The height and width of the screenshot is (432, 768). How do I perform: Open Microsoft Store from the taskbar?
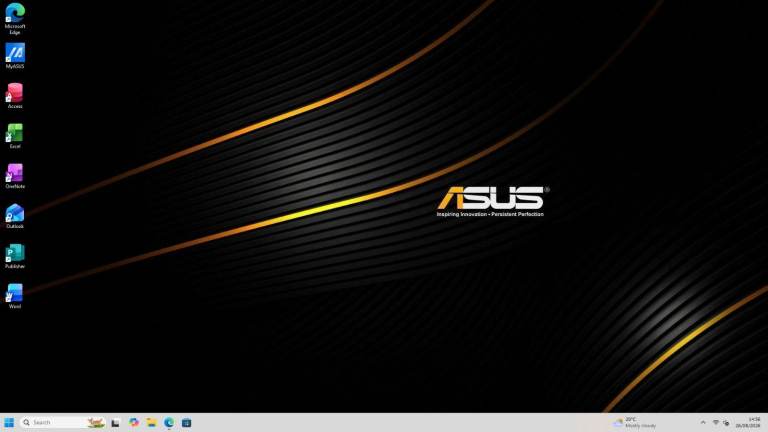(x=187, y=422)
